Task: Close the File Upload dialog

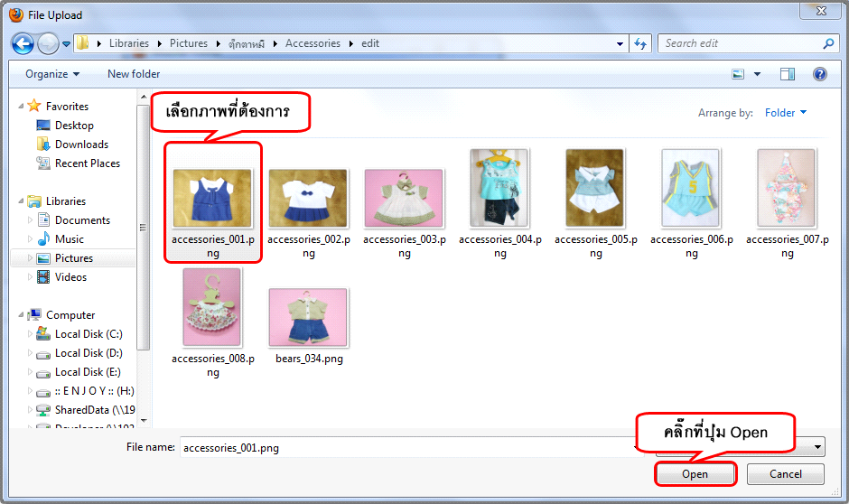Action: click(x=821, y=11)
